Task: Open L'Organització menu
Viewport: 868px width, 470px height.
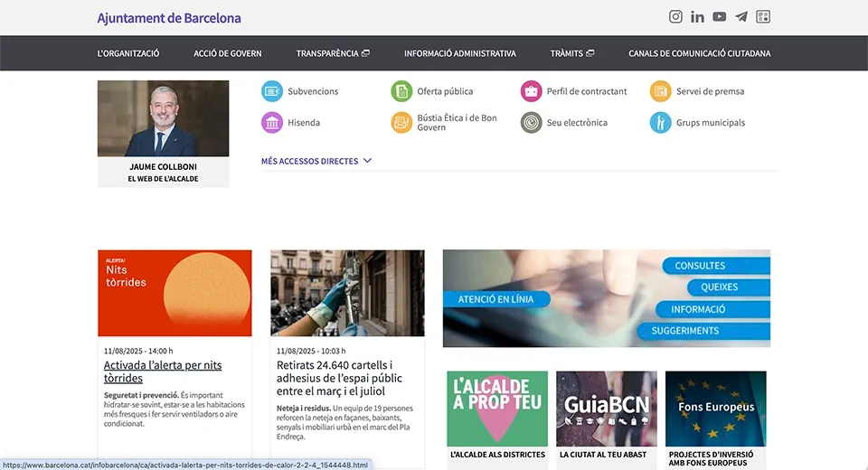Action: (x=128, y=53)
